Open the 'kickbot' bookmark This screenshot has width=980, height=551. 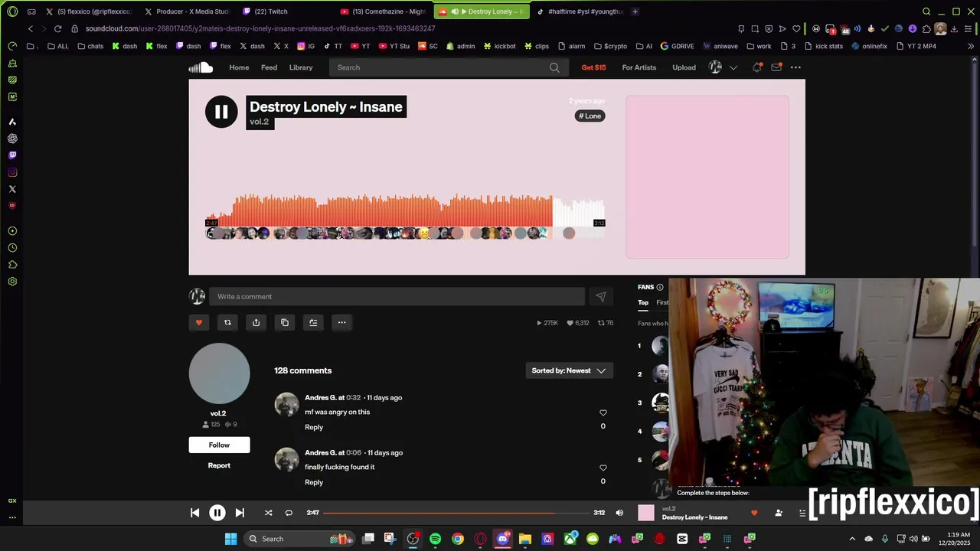click(x=498, y=46)
